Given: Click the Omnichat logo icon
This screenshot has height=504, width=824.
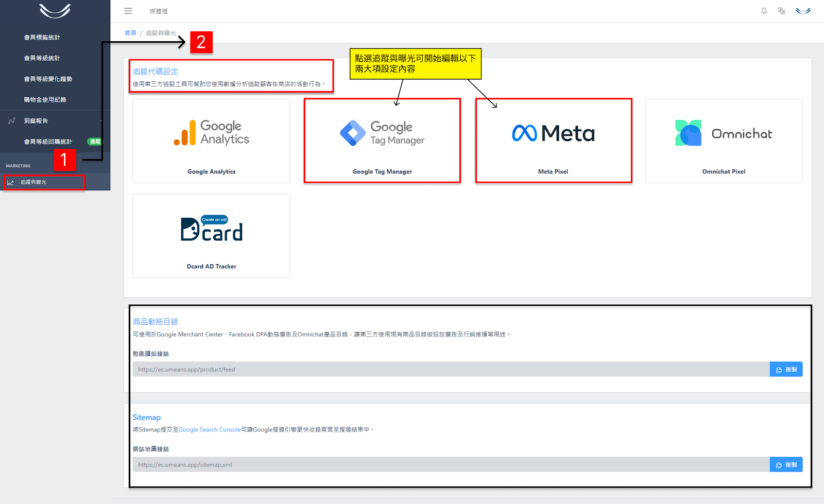Looking at the screenshot, I should pyautogui.click(x=688, y=133).
